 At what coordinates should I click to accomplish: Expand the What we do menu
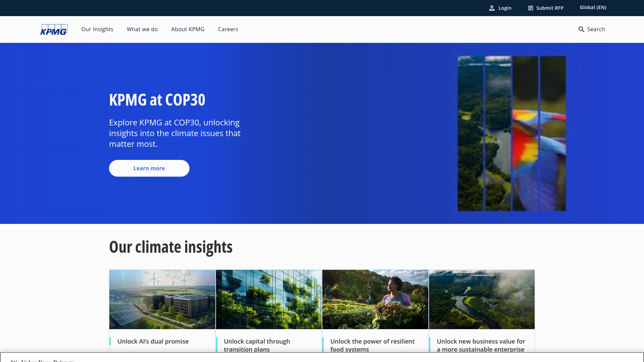click(x=142, y=29)
